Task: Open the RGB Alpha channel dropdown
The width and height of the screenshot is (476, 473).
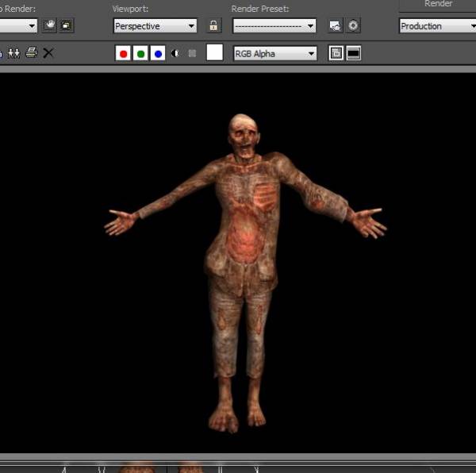Action: (x=274, y=53)
